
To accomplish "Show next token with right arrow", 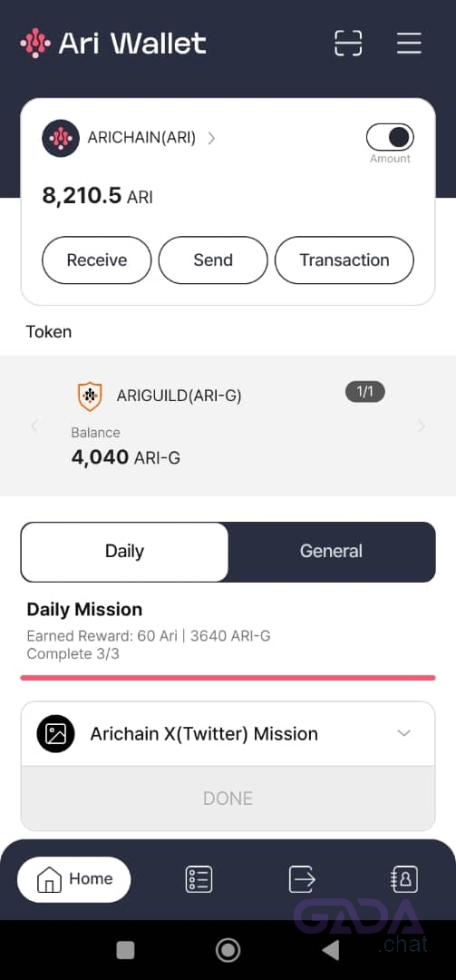I will pos(422,426).
